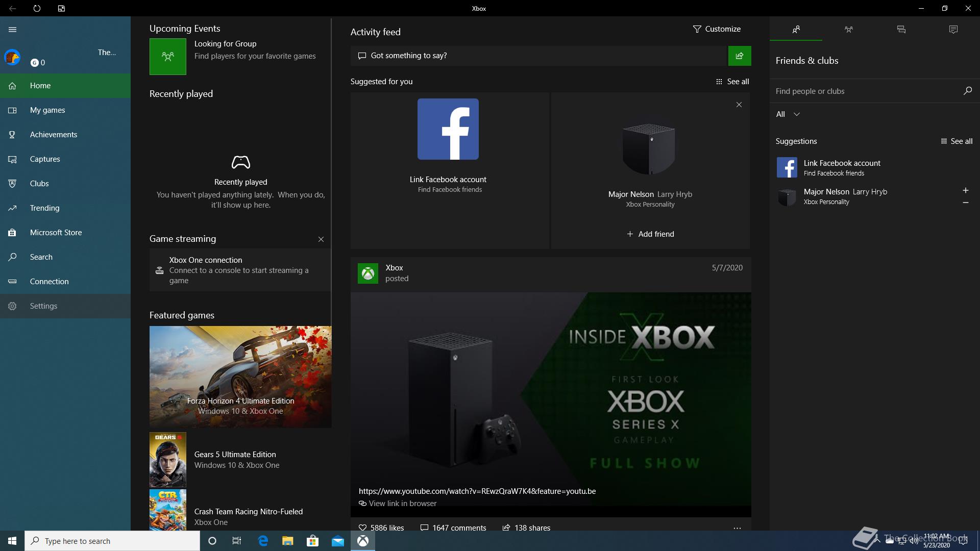
Task: Like the Xbox post (5886 likes)
Action: pyautogui.click(x=381, y=528)
